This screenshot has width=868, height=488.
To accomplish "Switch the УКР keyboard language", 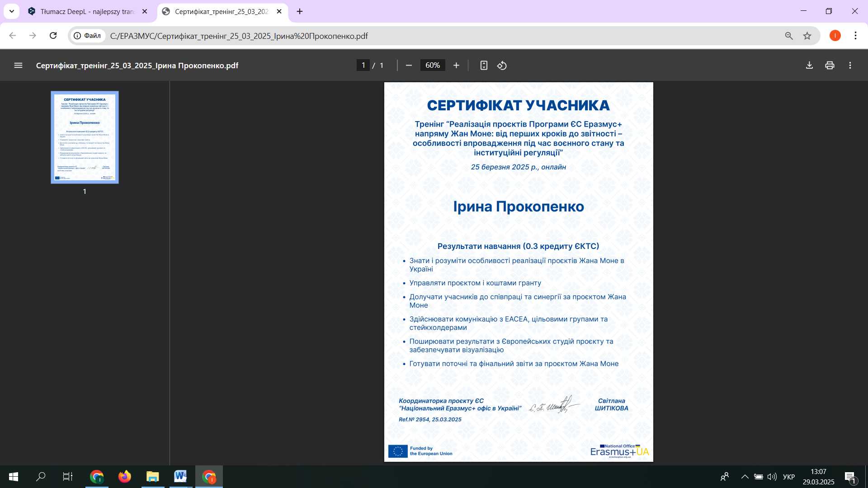I will 789,477.
